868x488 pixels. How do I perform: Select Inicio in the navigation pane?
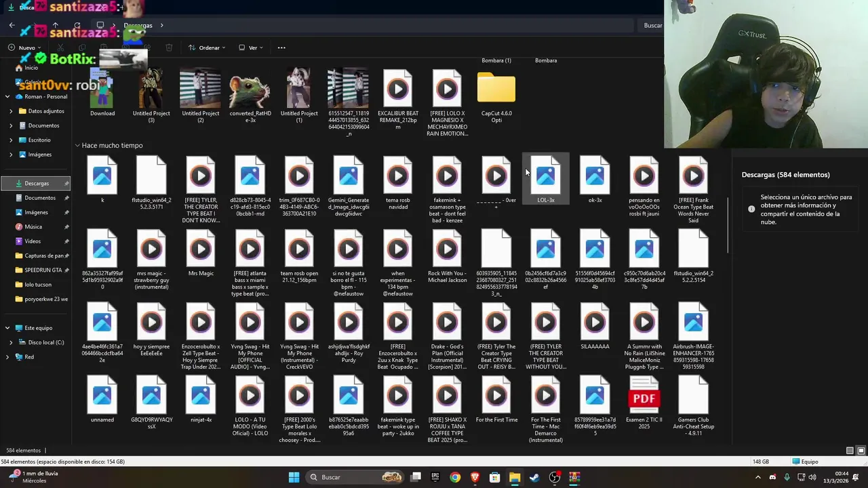[x=31, y=68]
